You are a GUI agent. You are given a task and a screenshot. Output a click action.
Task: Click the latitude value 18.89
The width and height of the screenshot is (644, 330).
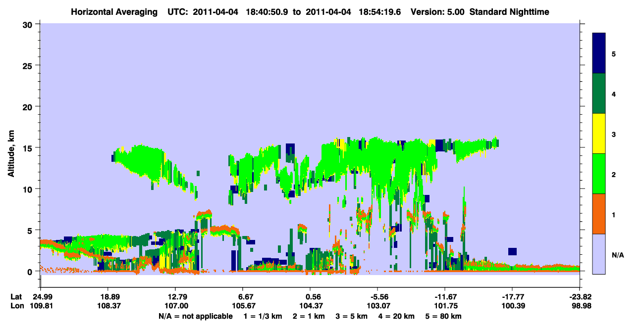click(107, 297)
